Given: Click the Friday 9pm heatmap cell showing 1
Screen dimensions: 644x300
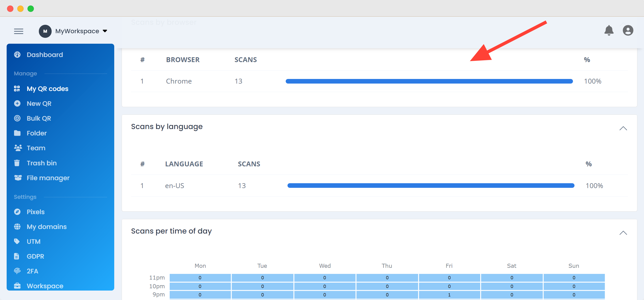Looking at the screenshot, I should coord(449,295).
